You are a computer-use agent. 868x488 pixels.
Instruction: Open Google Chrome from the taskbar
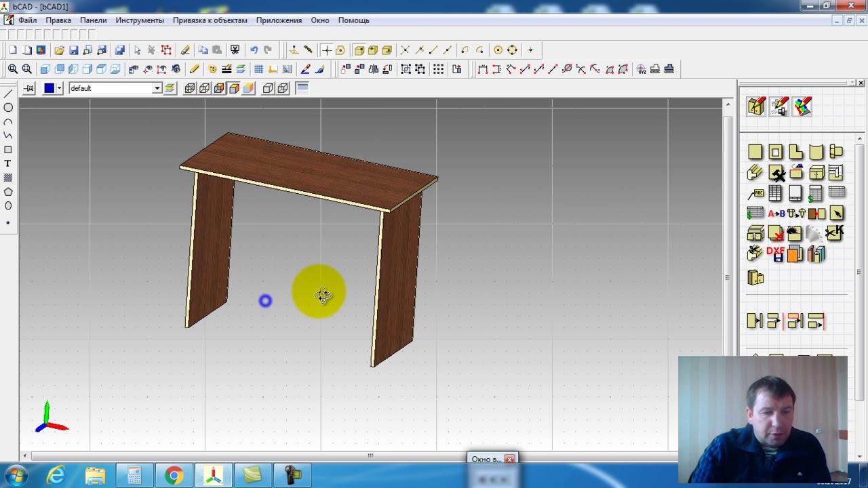click(x=174, y=476)
